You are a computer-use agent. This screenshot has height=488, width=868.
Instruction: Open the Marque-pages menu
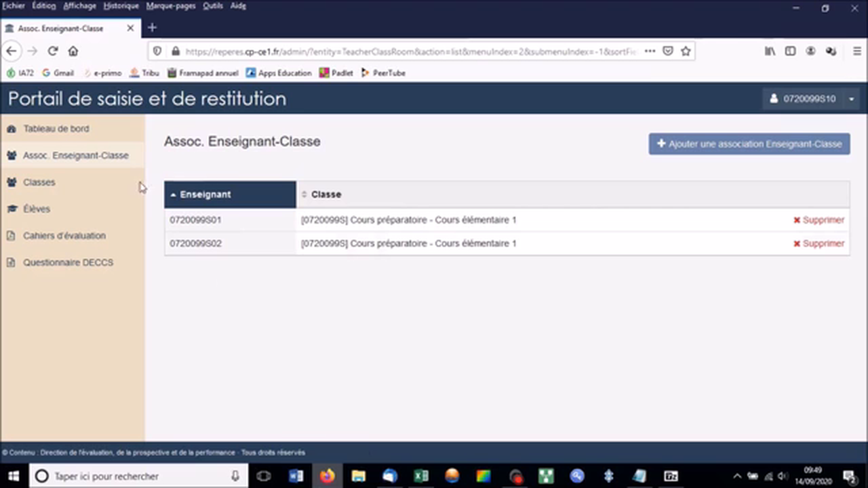coord(170,5)
